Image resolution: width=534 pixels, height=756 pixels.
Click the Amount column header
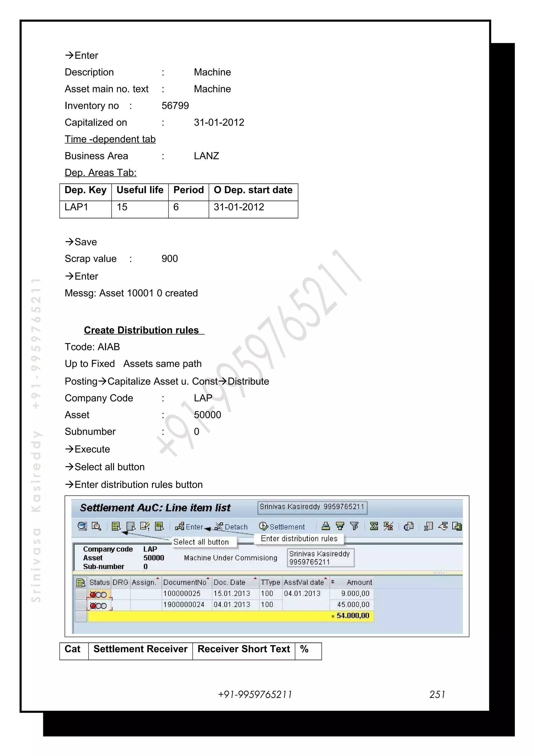tap(359, 583)
